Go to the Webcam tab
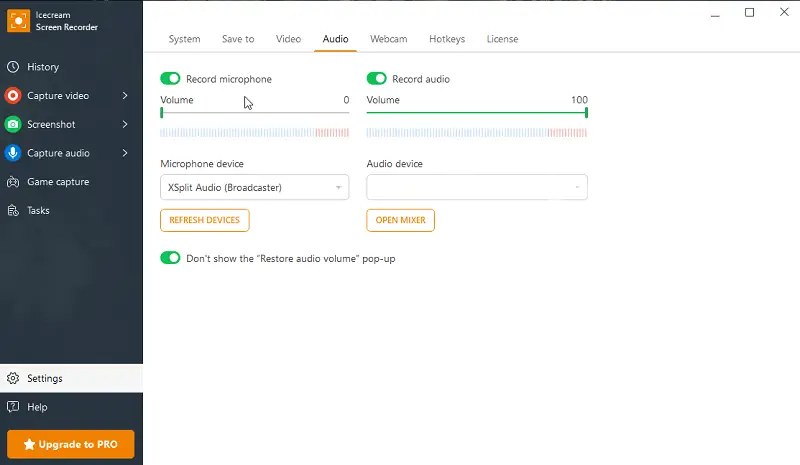This screenshot has width=800, height=465. tap(388, 39)
